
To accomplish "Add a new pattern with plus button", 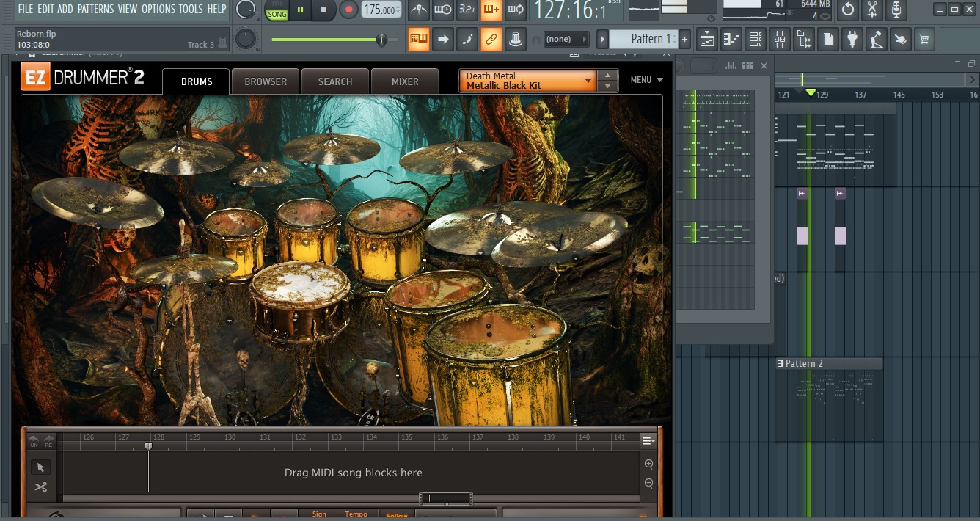I will [684, 39].
